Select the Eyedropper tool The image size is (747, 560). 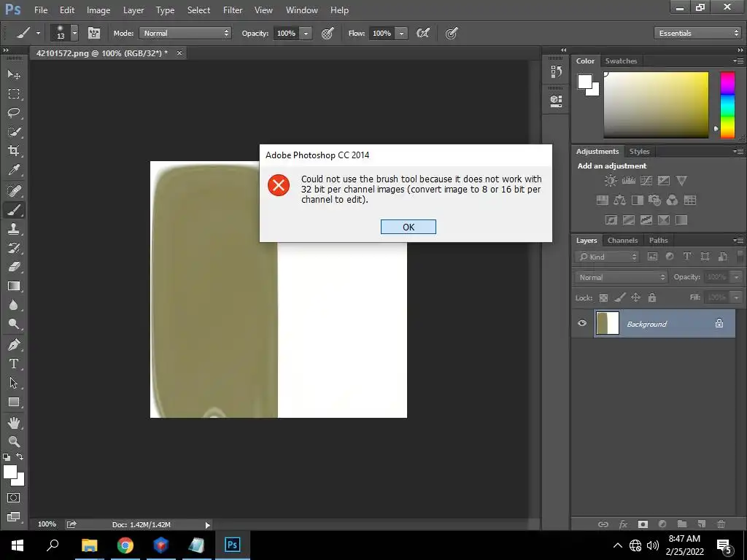pyautogui.click(x=14, y=170)
